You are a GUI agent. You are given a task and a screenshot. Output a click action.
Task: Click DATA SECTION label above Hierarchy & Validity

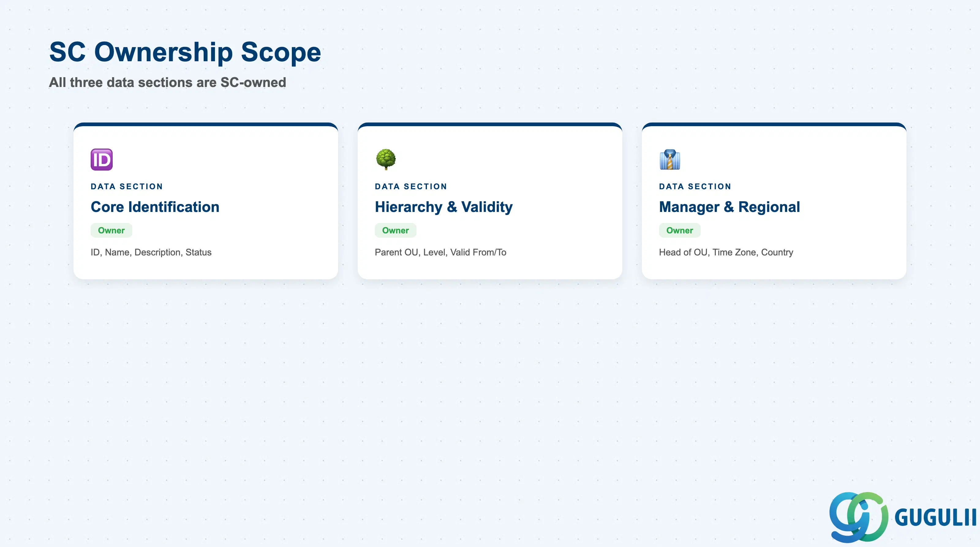(411, 187)
